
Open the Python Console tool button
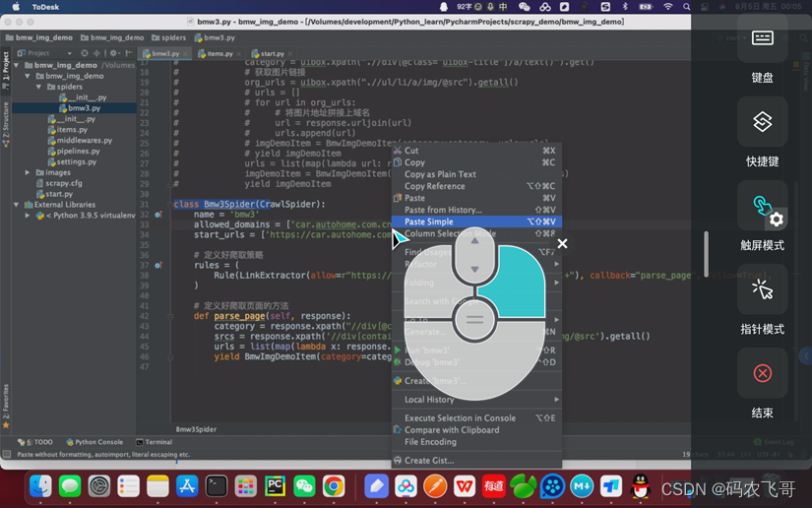pos(98,442)
